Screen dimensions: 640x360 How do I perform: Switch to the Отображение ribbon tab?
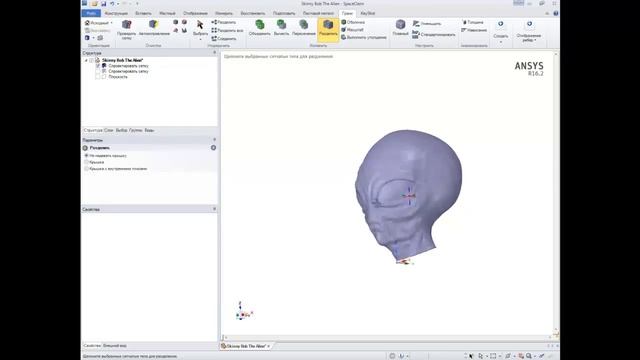(x=195, y=13)
